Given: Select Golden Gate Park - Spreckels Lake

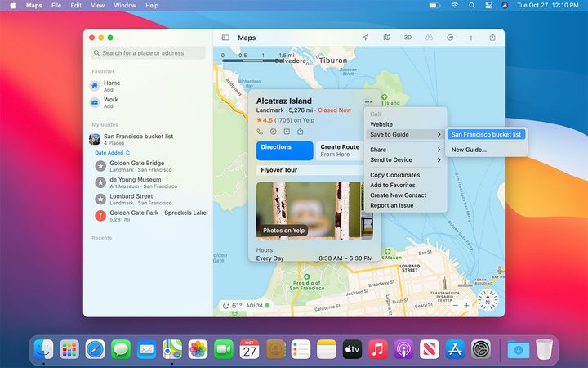Looking at the screenshot, I should [x=150, y=216].
